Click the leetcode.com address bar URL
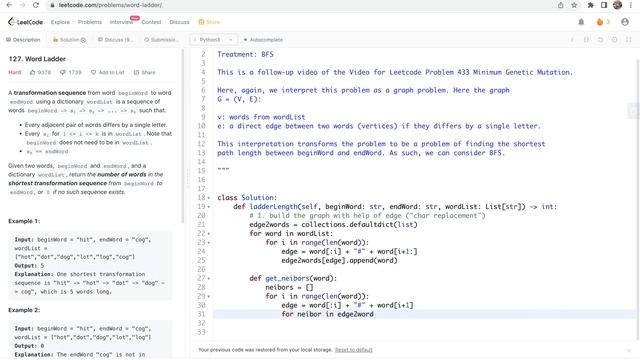 coord(110,5)
